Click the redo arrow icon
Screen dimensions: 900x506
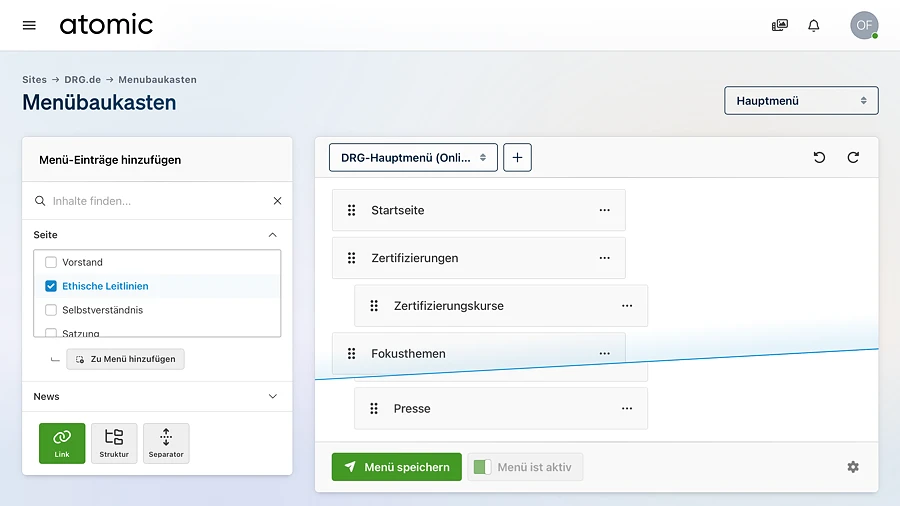[x=853, y=158]
